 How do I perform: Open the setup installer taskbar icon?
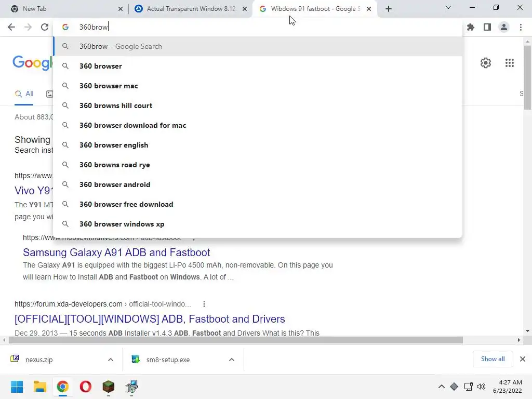[x=131, y=387]
